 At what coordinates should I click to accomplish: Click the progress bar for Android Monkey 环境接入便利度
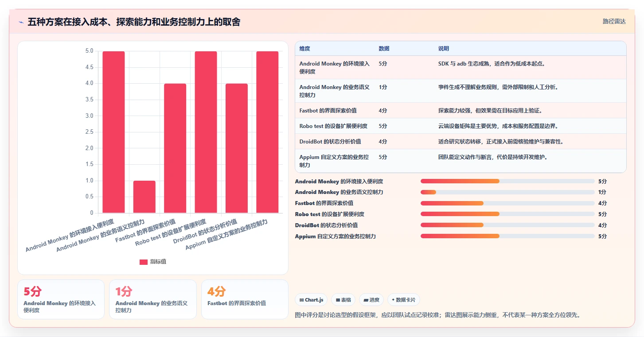(507, 181)
